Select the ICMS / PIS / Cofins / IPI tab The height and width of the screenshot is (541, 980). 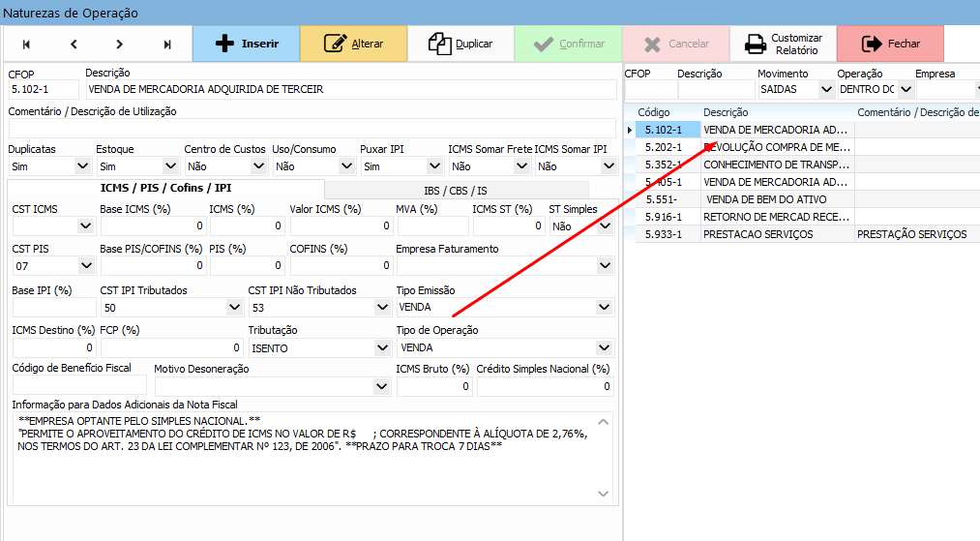point(165,188)
